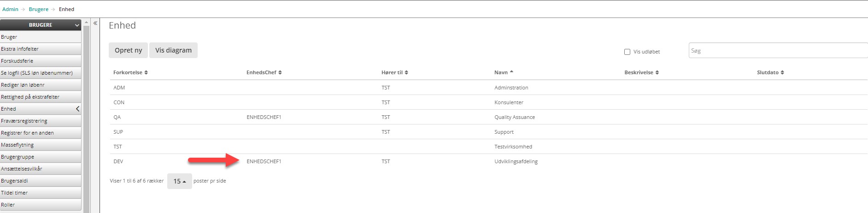Click the arrow beside the Enhed sidebar item
The height and width of the screenshot is (213, 868).
(77, 109)
